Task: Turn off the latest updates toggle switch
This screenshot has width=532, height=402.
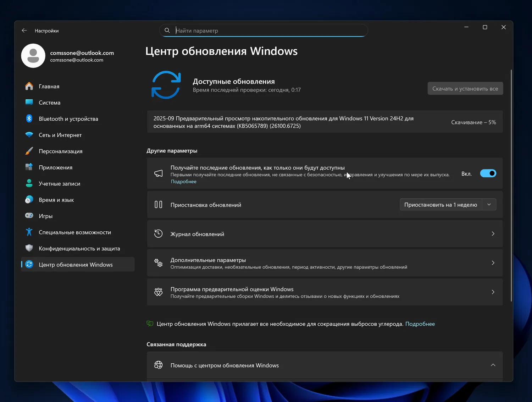Action: [488, 174]
